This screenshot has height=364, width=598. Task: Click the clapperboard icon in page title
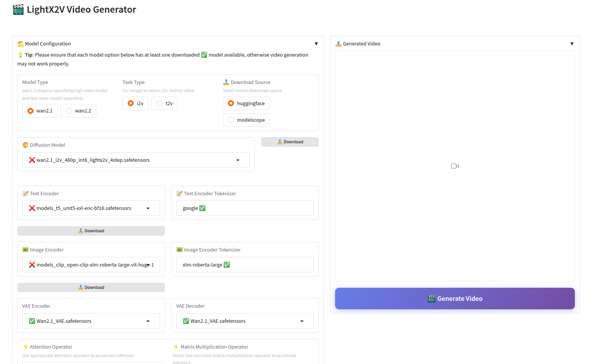18,10
